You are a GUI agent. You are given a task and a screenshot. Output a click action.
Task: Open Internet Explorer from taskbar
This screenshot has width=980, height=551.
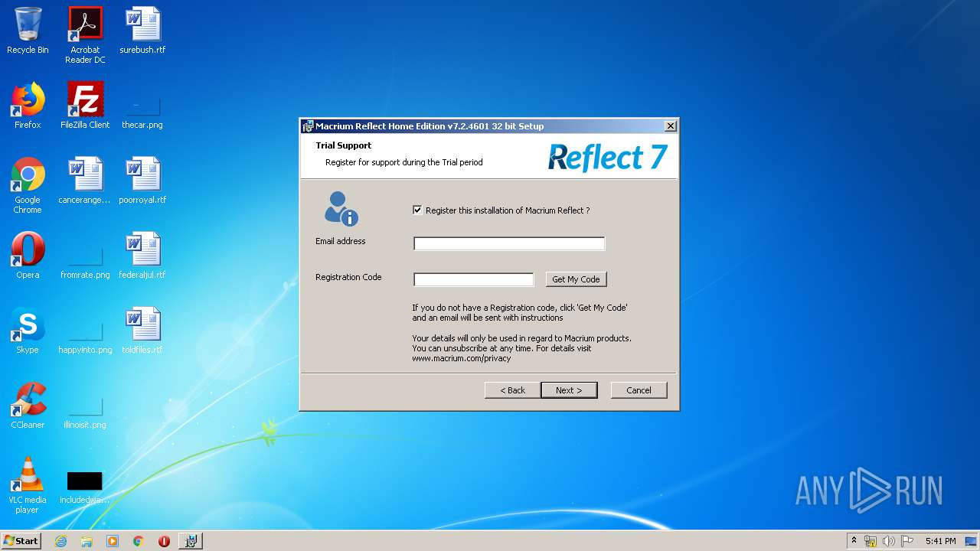[x=60, y=541]
